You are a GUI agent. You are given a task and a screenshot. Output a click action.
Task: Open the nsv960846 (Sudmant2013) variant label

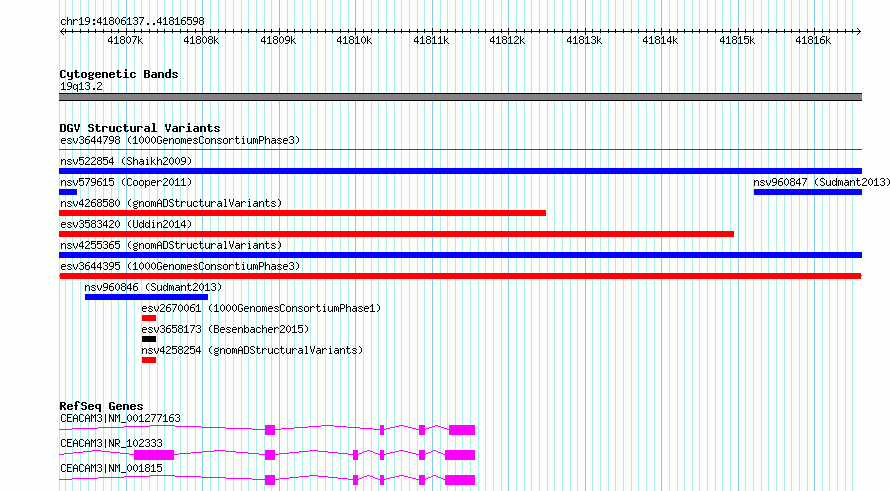(153, 287)
